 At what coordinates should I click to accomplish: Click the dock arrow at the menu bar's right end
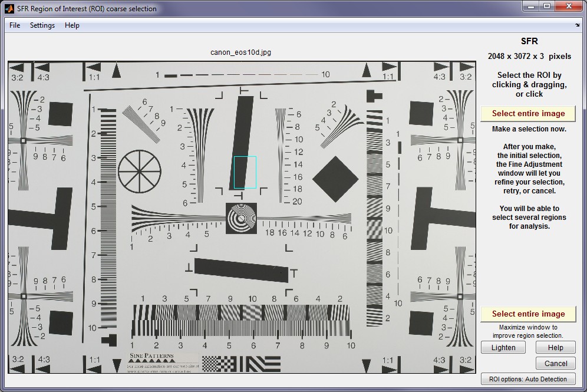[x=577, y=25]
